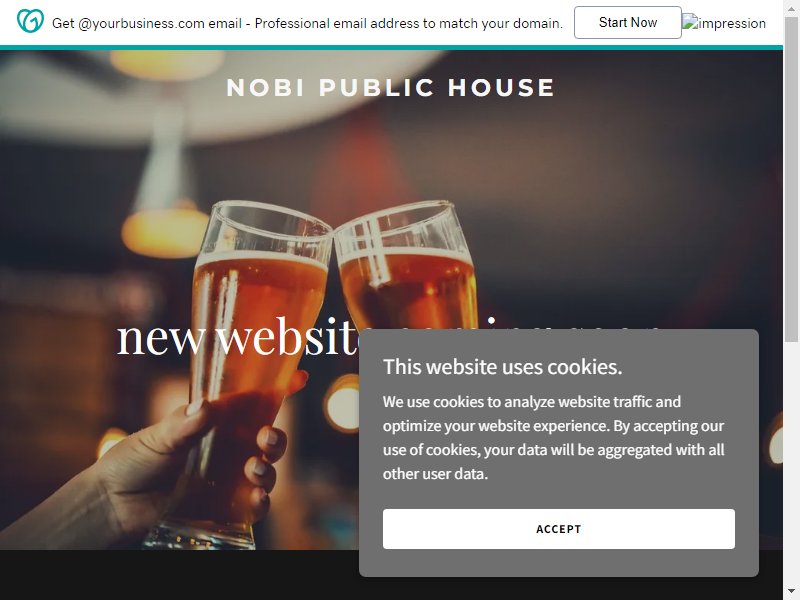Click the teal divider line under banner

pyautogui.click(x=391, y=47)
